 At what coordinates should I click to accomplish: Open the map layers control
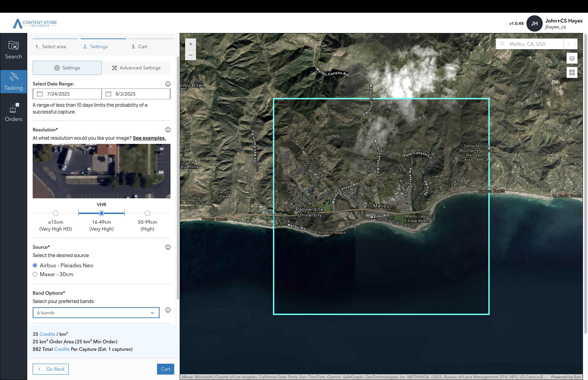[x=572, y=59]
